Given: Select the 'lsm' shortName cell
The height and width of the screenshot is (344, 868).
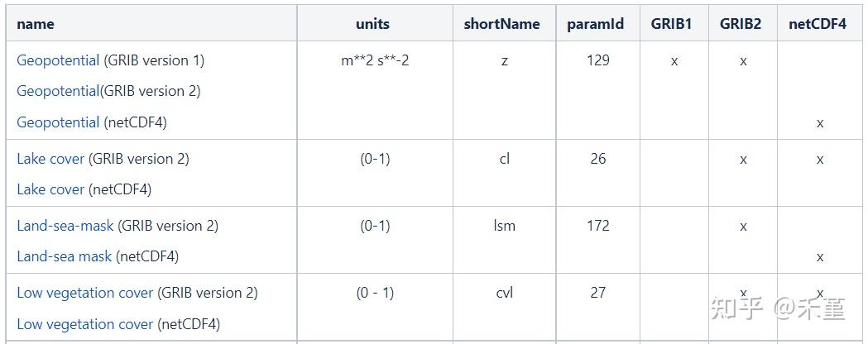Looking at the screenshot, I should pyautogui.click(x=504, y=226).
